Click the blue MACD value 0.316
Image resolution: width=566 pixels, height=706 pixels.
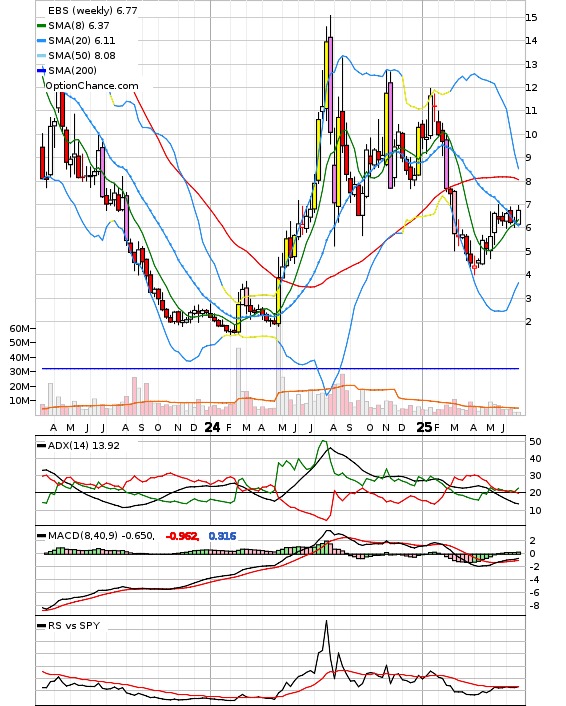(x=222, y=536)
